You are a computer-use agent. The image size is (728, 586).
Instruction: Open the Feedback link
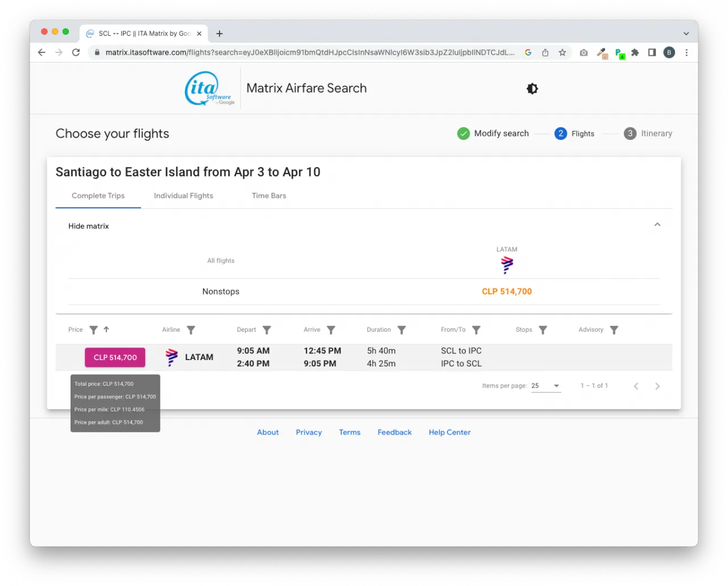(x=395, y=432)
